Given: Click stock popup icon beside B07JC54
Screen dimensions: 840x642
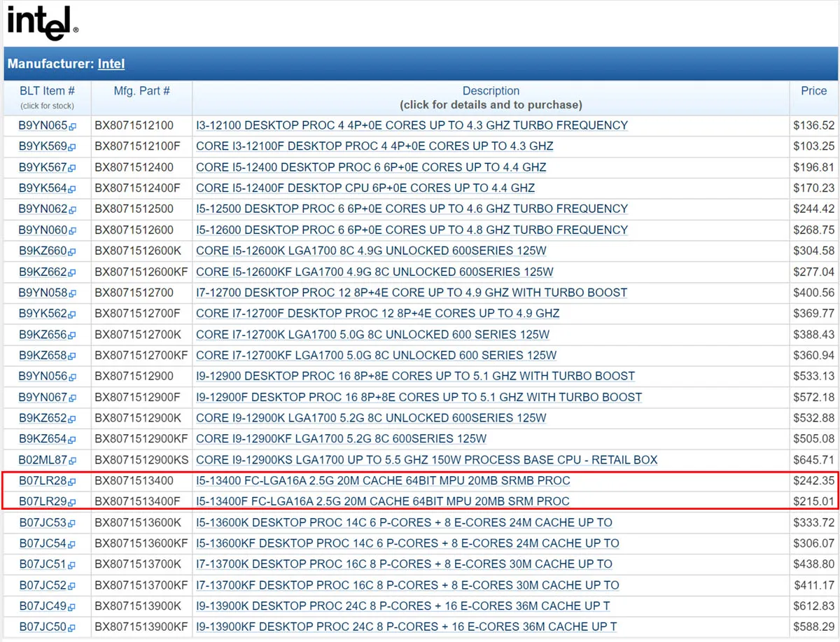Looking at the screenshot, I should click(72, 545).
